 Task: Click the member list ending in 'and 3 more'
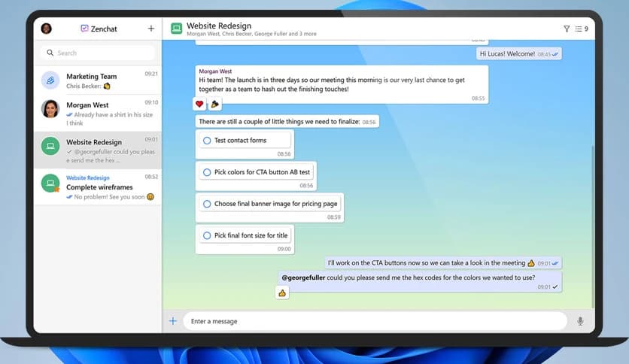[x=251, y=34]
